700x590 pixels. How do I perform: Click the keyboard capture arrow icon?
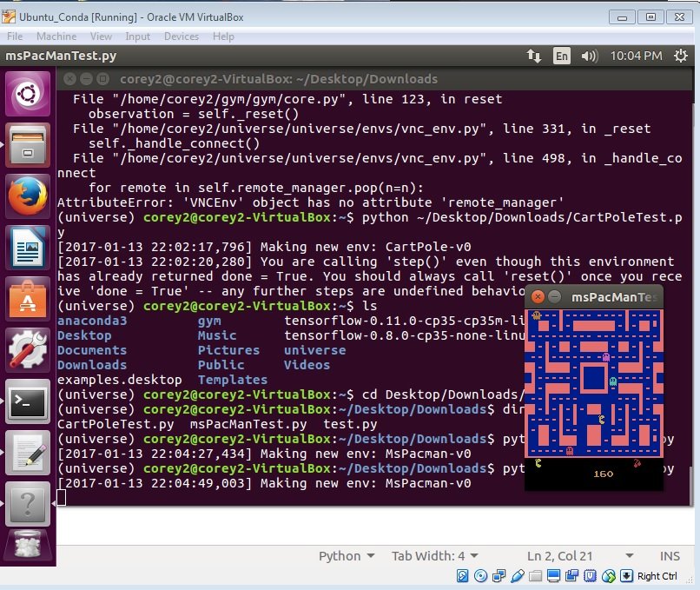click(x=626, y=576)
